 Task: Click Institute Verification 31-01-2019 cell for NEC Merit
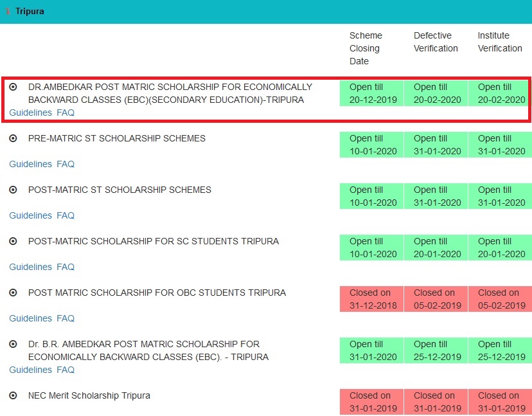(500, 402)
